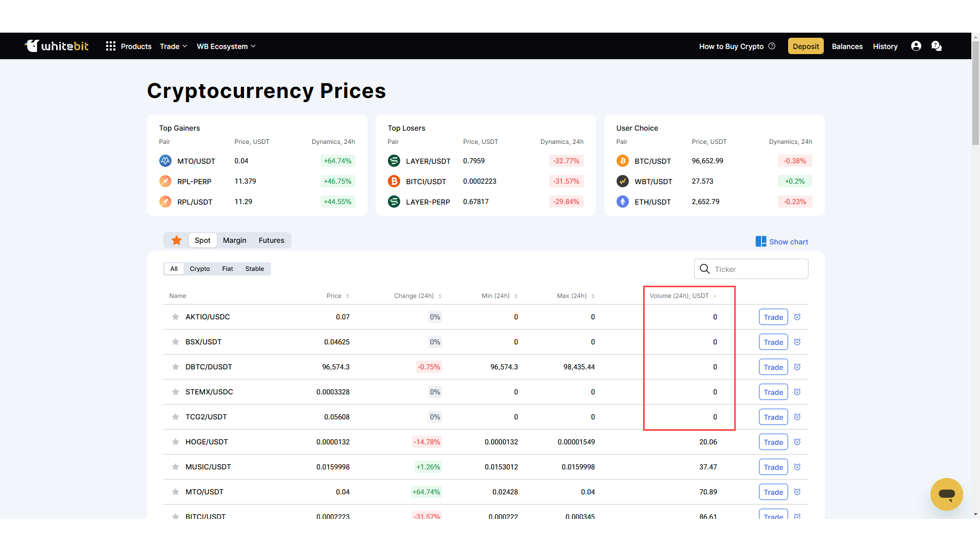Viewport: 980px width, 551px height.
Task: Click Trade button for HOGE/USDT
Action: [773, 442]
